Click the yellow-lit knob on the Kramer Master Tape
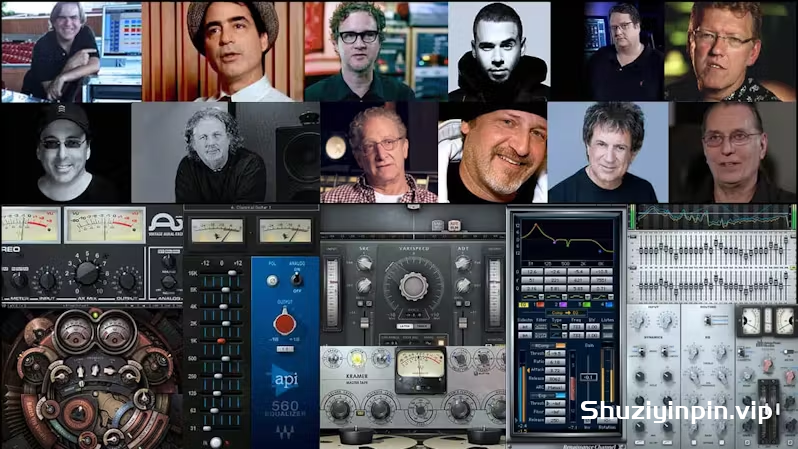798x449 pixels. [357, 359]
